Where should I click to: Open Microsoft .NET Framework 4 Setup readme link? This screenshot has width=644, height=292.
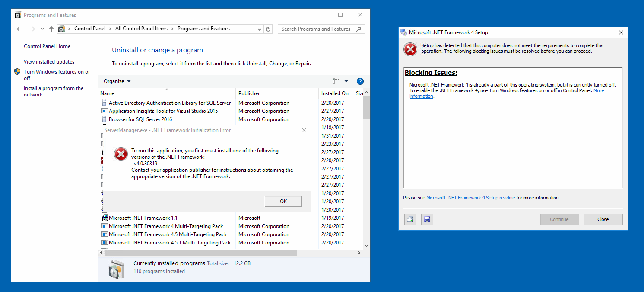[470, 198]
